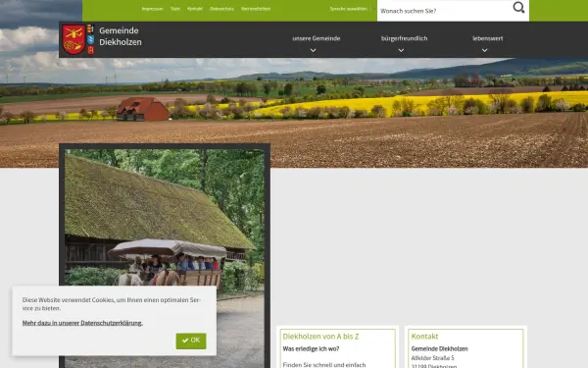The image size is (588, 368).
Task: Open the Datenschutz link in top bar
Action: point(221,9)
